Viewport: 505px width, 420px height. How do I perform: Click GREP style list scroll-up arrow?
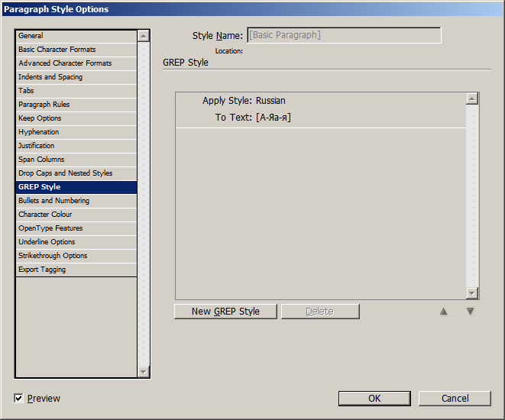pos(472,99)
